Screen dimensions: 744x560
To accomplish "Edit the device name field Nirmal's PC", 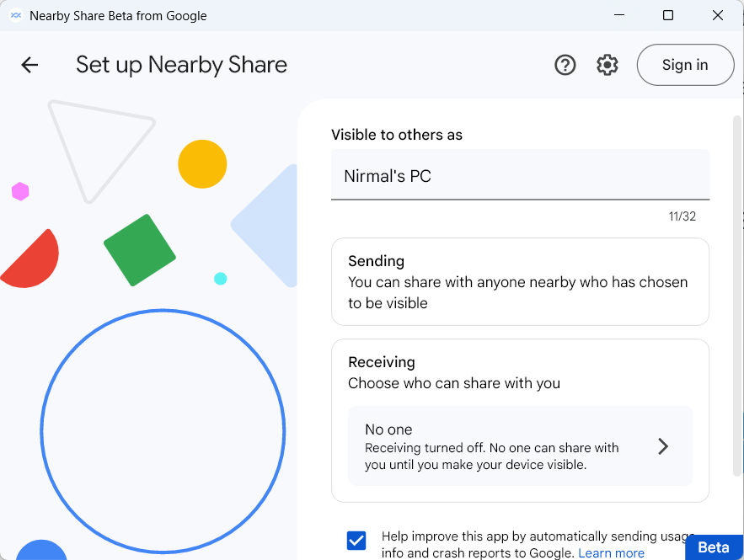I will click(520, 175).
